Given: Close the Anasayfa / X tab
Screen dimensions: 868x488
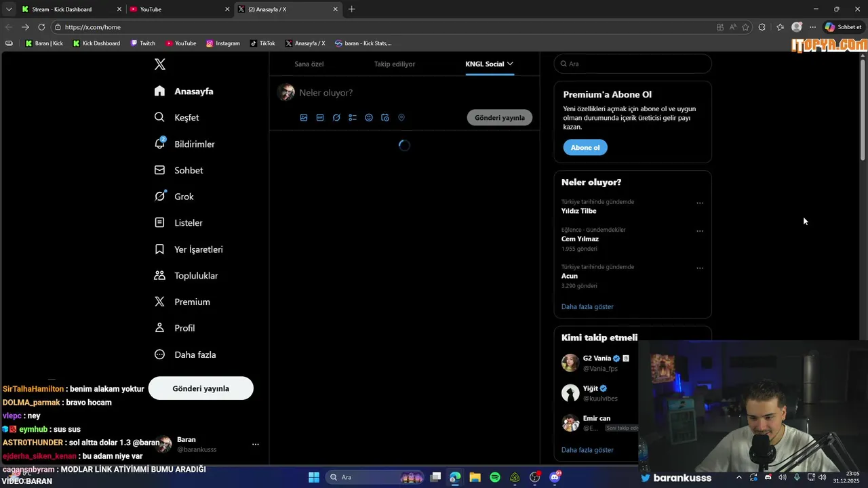Looking at the screenshot, I should [335, 9].
